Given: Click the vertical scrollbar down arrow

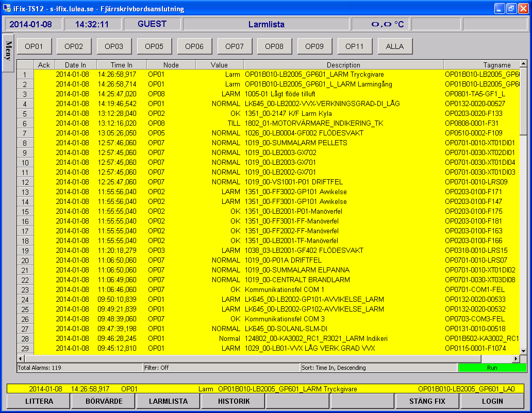Looking at the screenshot, I should point(524,351).
